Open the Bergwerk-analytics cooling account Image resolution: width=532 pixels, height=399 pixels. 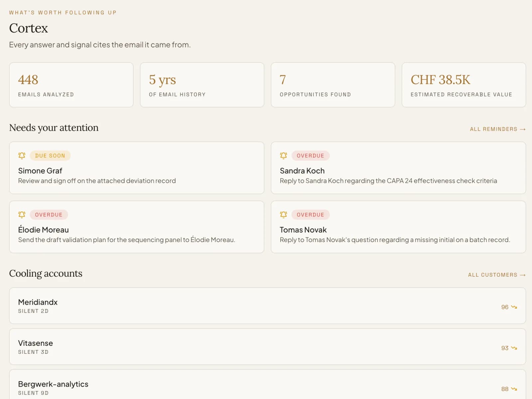click(267, 384)
